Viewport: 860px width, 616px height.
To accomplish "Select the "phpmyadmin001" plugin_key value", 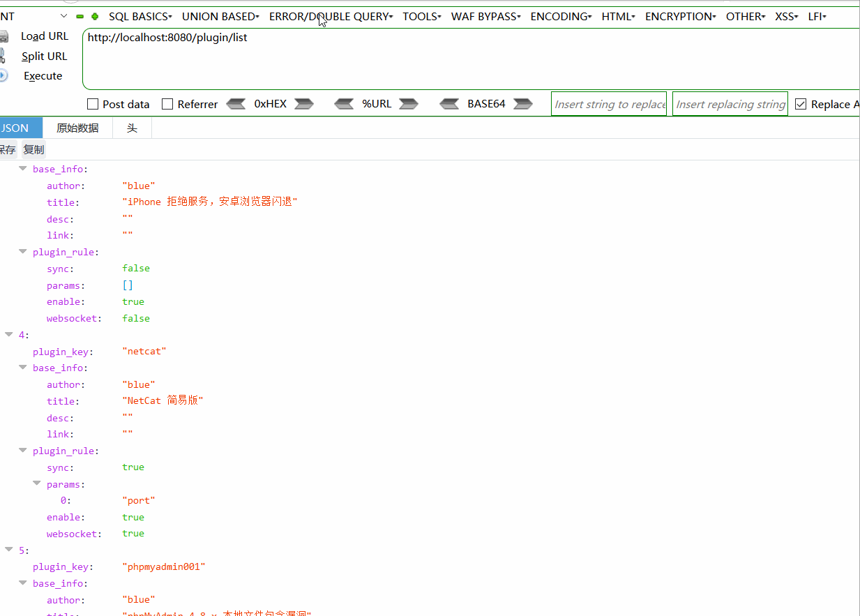I will tap(164, 567).
